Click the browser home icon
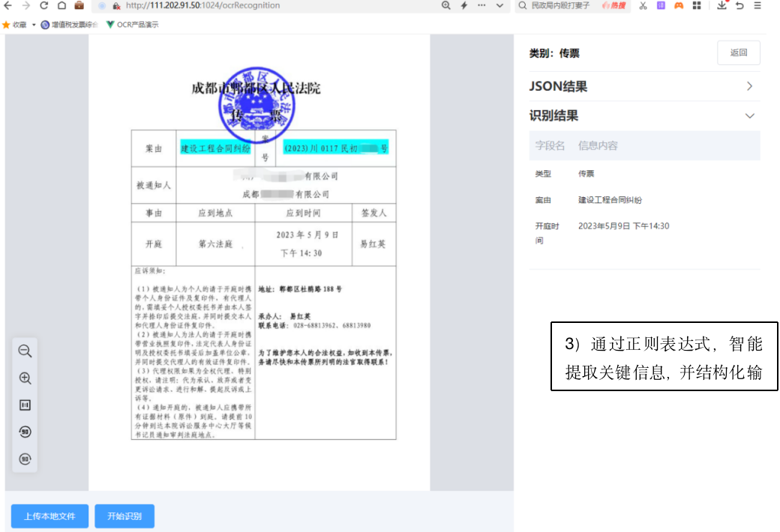The image size is (780, 532). point(61,5)
